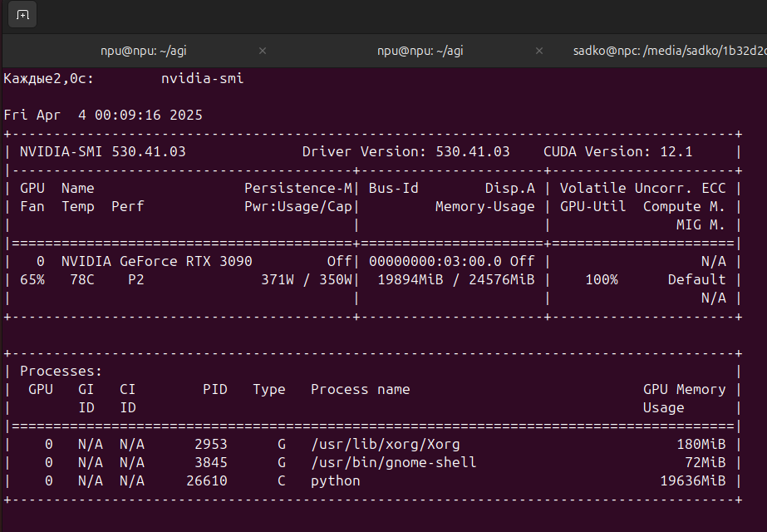Click the Fri Apr 4 00:09:16 timestamp

point(103,115)
